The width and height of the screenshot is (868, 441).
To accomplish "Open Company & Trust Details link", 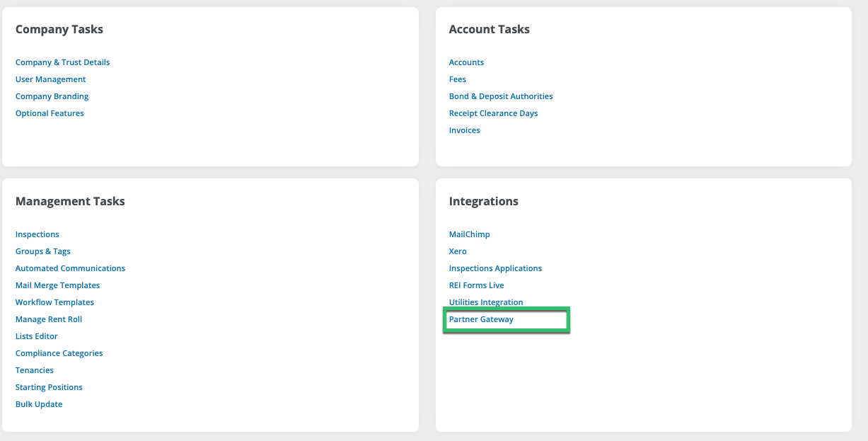I will [x=63, y=62].
